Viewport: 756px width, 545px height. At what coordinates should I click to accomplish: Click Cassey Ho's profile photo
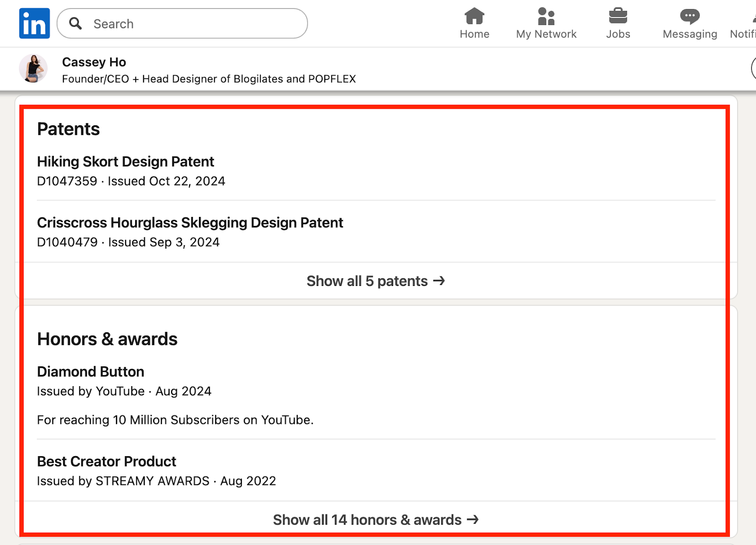point(33,69)
